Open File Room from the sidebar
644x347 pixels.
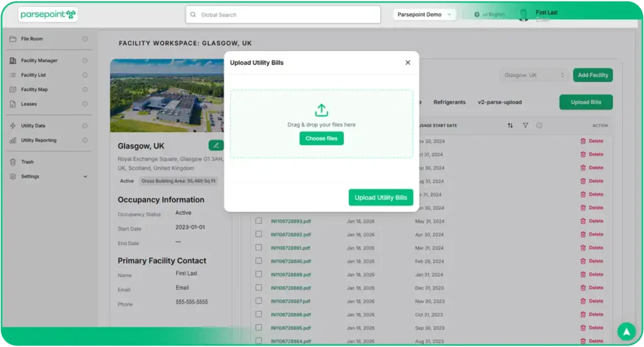[x=31, y=39]
